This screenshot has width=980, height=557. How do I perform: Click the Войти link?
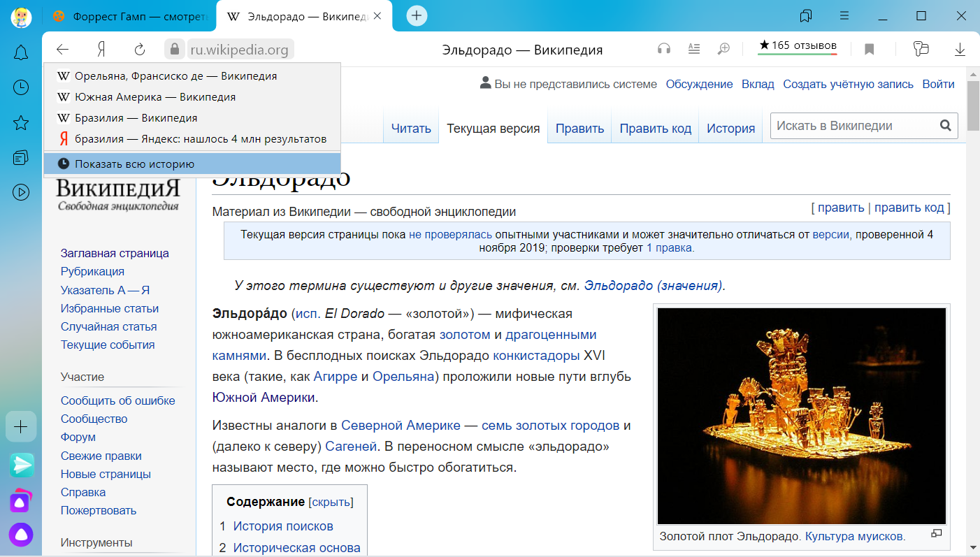point(938,84)
